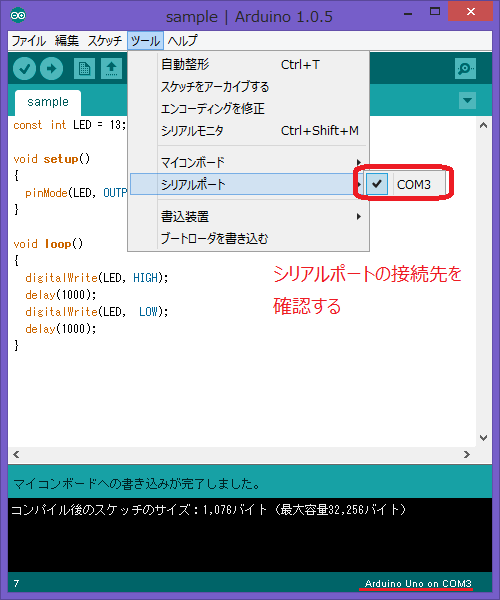Click the horizontal scroll right arrow
Viewport: 500px width, 600px height.
467,455
